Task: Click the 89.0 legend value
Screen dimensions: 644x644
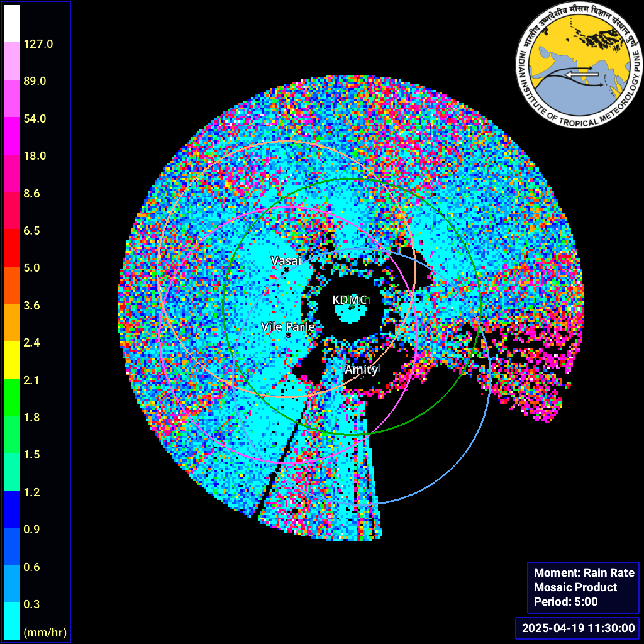Action: point(35,81)
